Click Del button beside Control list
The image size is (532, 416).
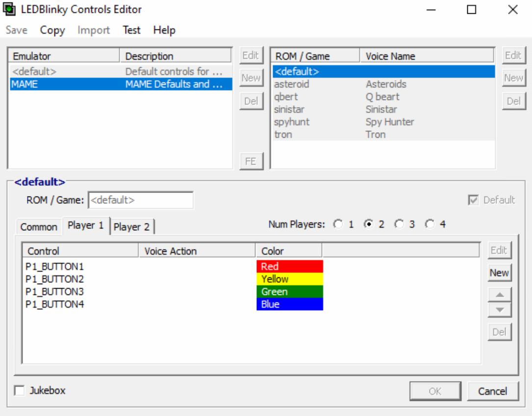coord(499,332)
